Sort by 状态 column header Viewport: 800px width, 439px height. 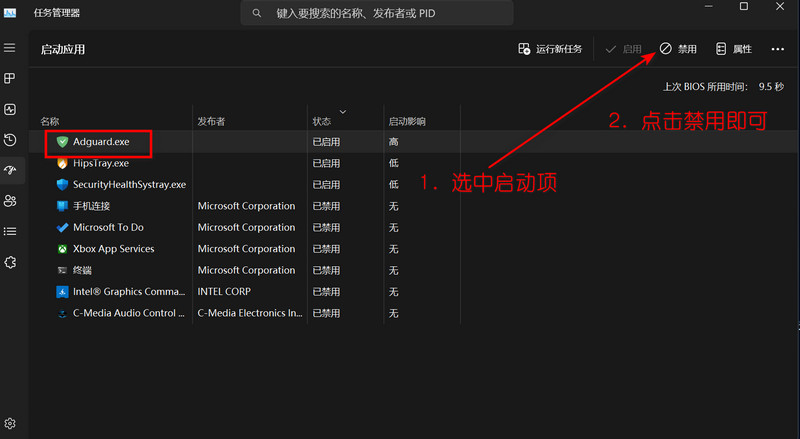[321, 121]
